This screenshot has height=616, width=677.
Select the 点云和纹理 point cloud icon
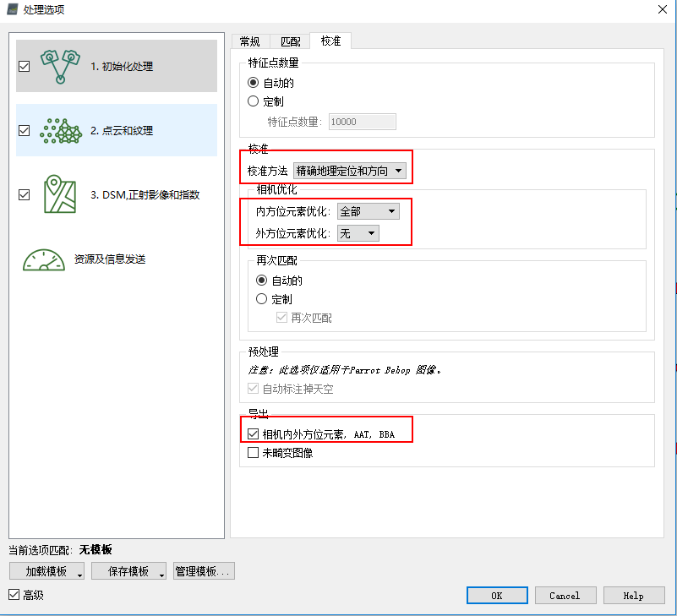[x=62, y=131]
